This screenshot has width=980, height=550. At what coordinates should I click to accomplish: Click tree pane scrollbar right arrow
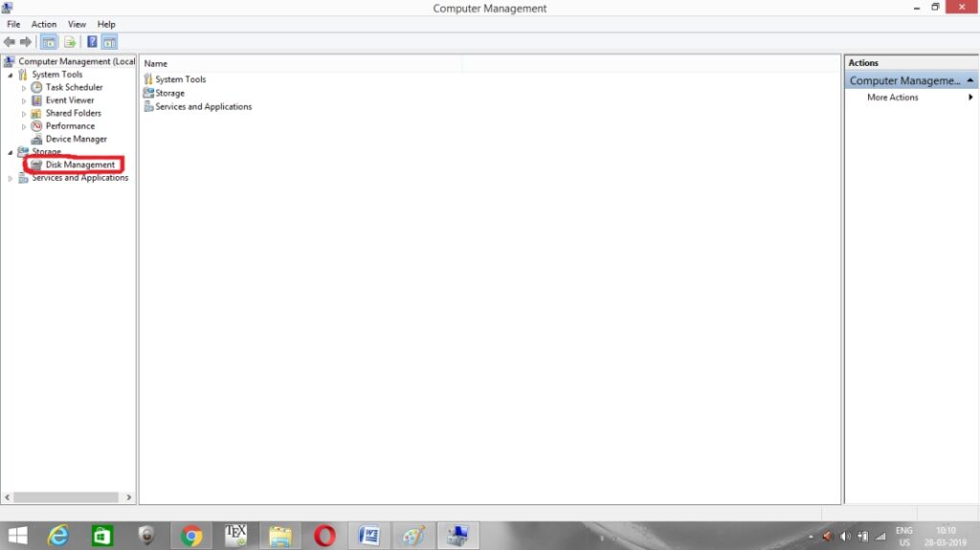click(129, 497)
